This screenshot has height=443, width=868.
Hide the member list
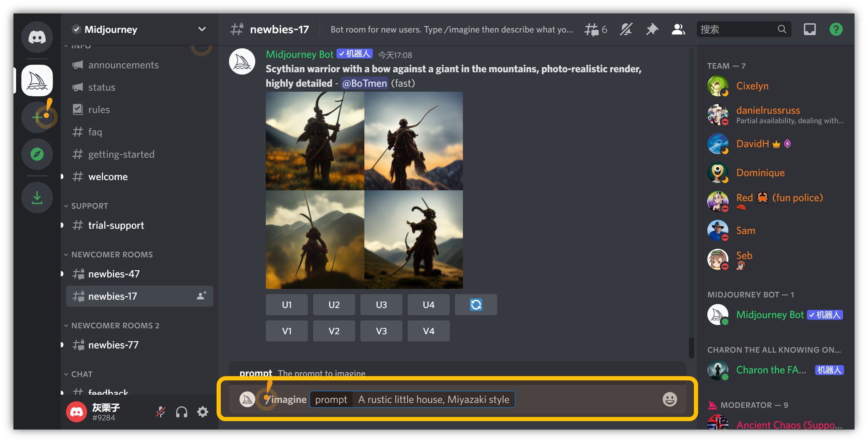678,29
